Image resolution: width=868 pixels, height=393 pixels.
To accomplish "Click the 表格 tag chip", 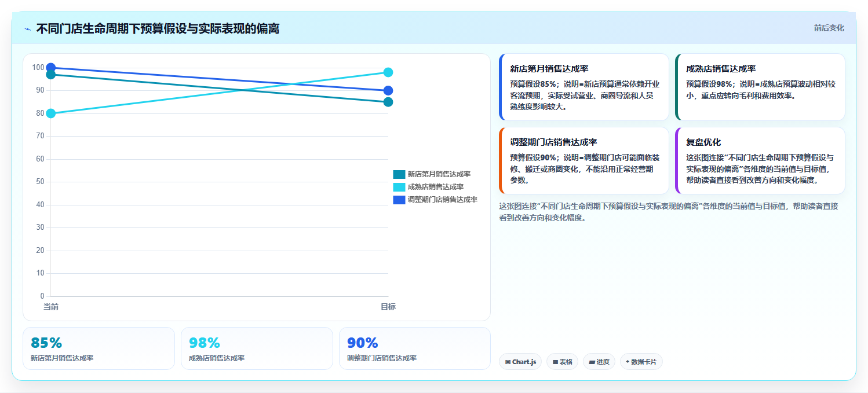I will tap(562, 362).
